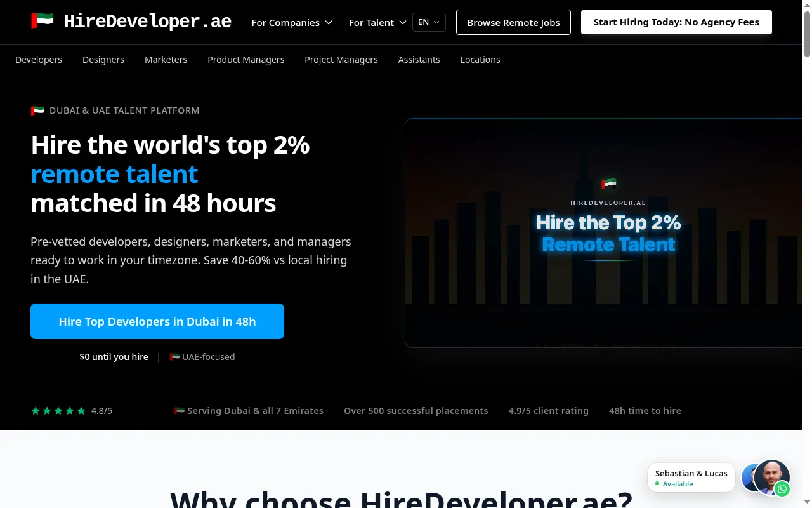Open the Project Managers category
812x508 pixels.
pos(341,60)
